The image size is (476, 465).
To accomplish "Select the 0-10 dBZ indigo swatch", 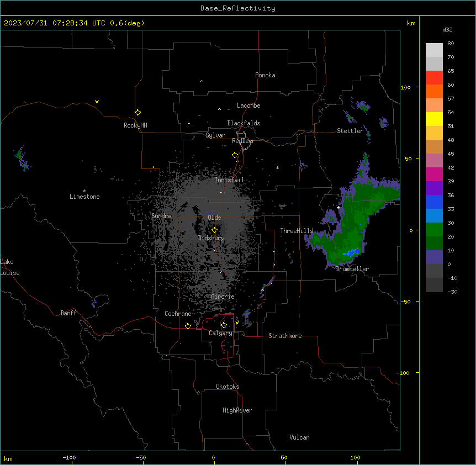I will pyautogui.click(x=434, y=257).
